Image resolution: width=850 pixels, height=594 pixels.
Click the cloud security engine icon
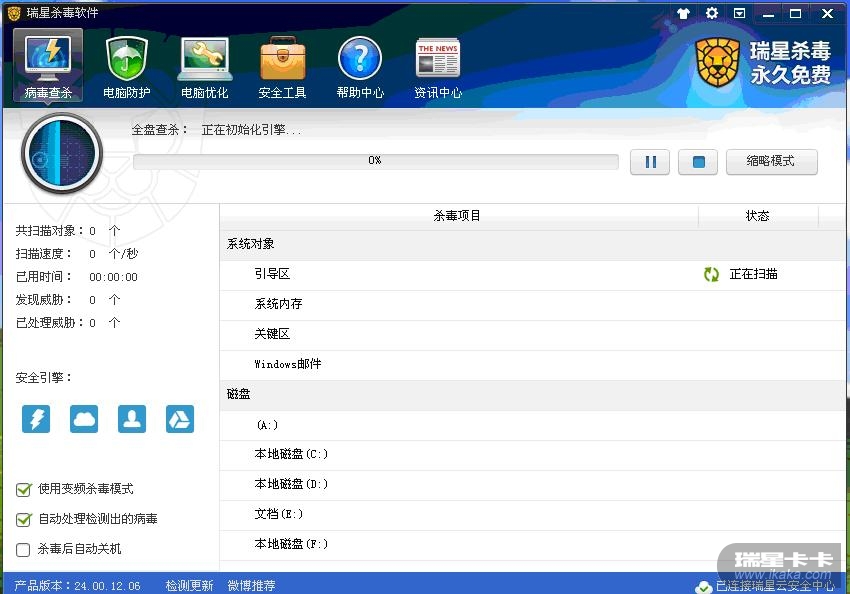coord(84,419)
